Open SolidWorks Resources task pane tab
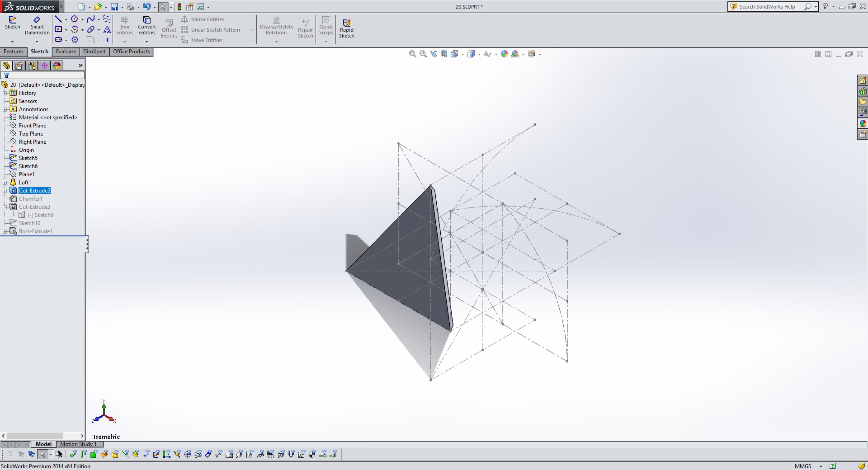This screenshot has width=868, height=470. [863, 80]
